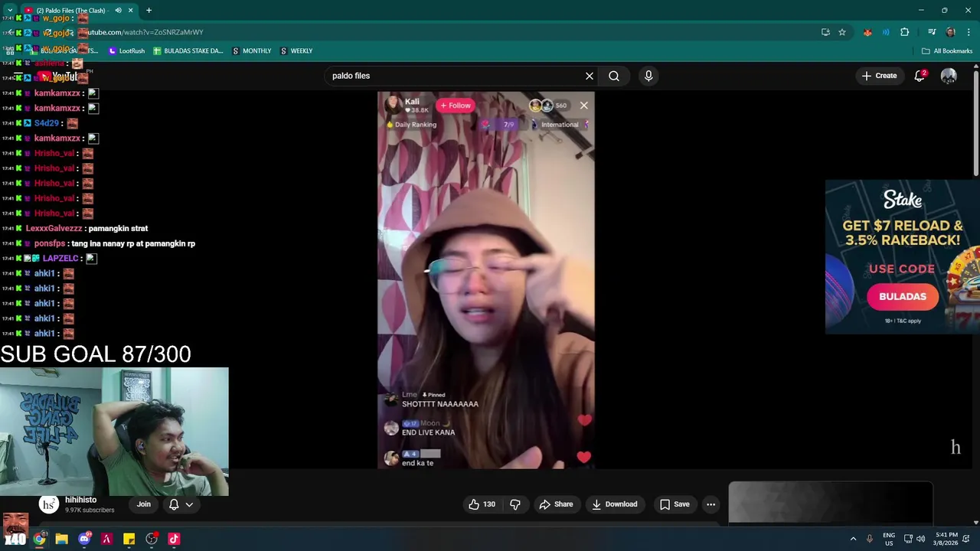Viewport: 980px width, 551px height.
Task: Save the video to a playlist
Action: click(x=675, y=504)
